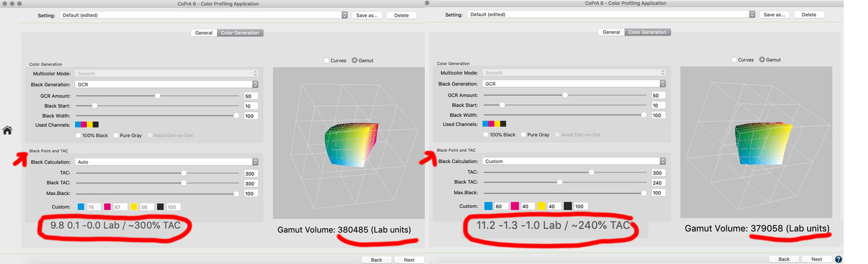
Task: Click Back button in the right window
Action: 784,259
